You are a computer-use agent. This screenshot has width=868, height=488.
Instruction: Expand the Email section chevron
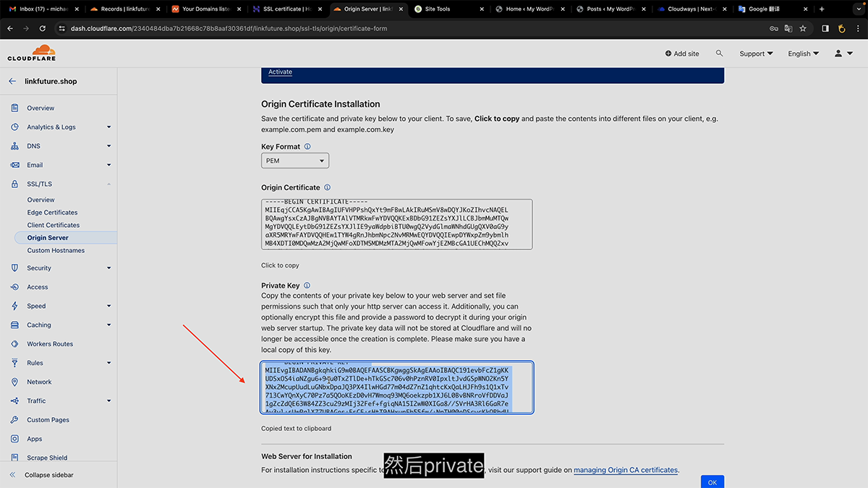109,165
